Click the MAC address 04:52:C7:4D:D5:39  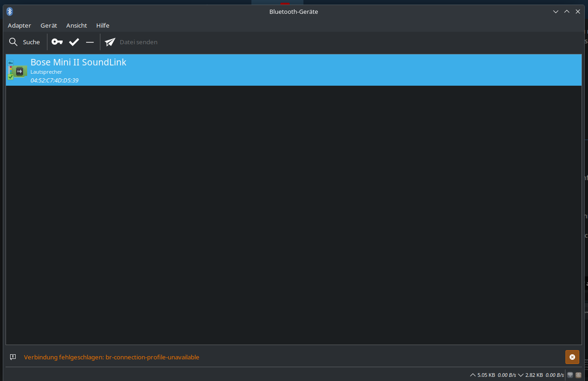54,80
